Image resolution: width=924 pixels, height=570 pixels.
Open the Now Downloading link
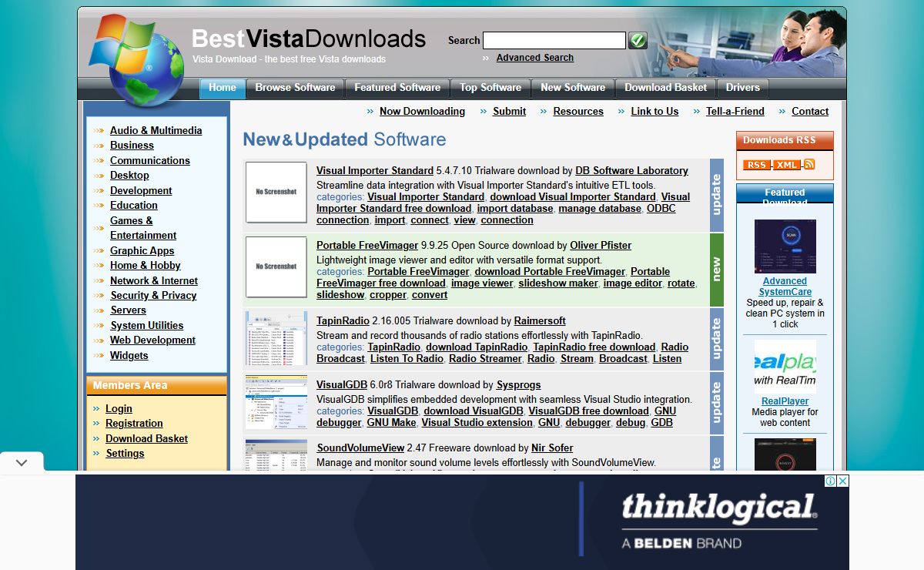point(422,112)
